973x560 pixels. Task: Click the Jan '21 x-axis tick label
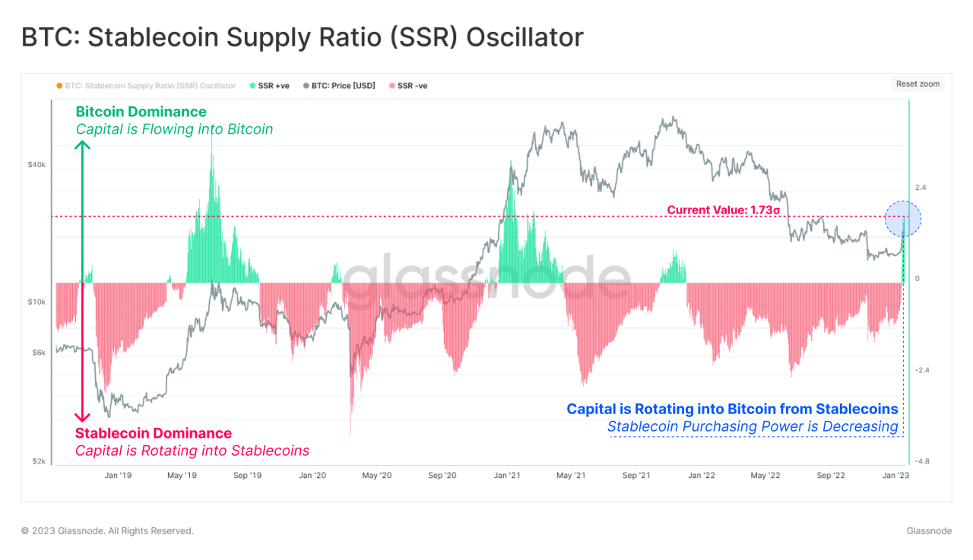(507, 476)
